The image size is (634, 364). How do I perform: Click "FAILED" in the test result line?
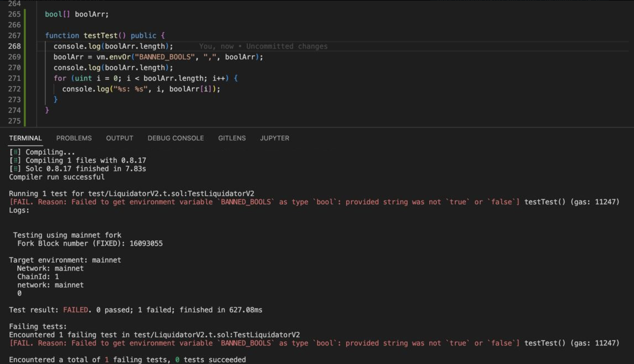(75, 310)
